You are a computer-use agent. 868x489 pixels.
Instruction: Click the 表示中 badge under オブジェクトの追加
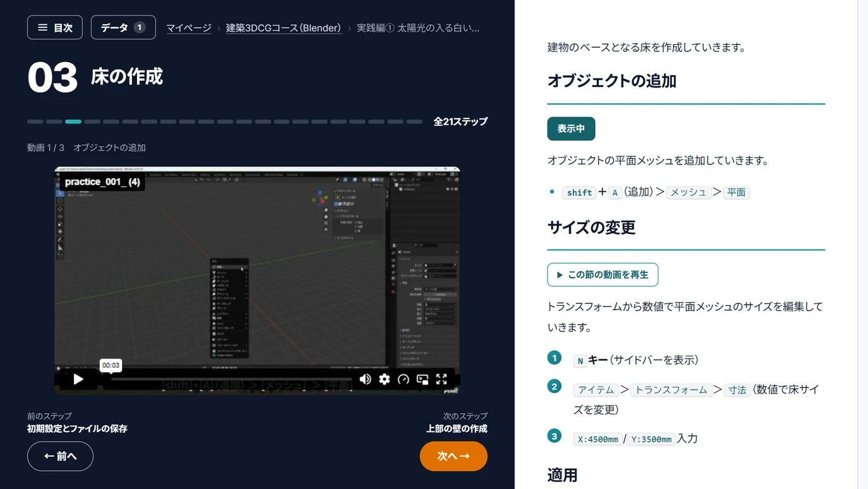click(571, 128)
